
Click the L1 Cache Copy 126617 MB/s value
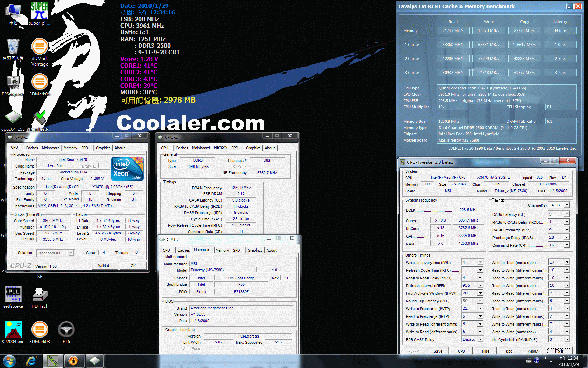[x=524, y=45]
